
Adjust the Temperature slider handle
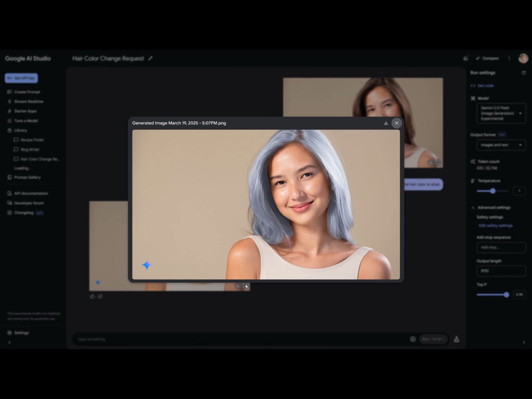[x=493, y=191]
